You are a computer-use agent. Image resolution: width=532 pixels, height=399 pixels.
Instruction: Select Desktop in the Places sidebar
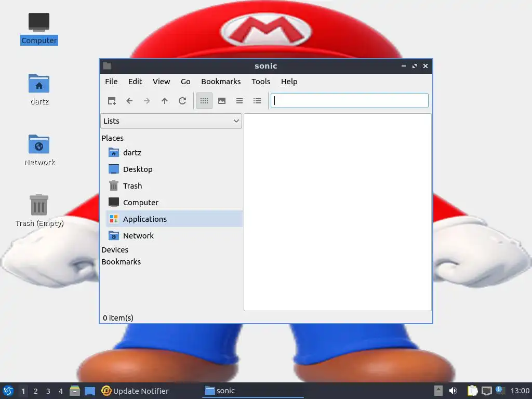click(174, 169)
